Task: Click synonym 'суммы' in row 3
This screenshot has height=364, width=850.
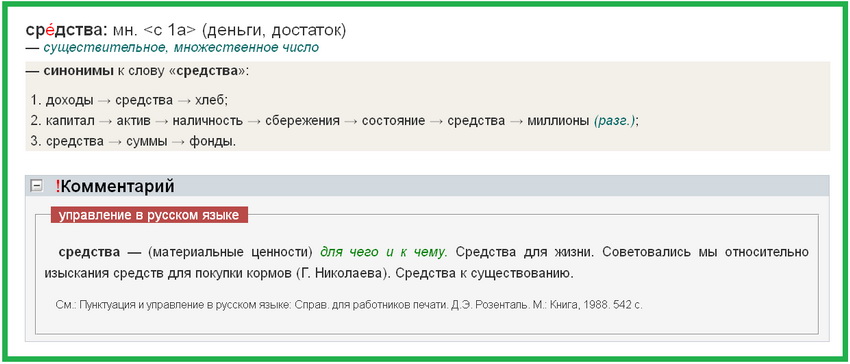Action: 146,142
